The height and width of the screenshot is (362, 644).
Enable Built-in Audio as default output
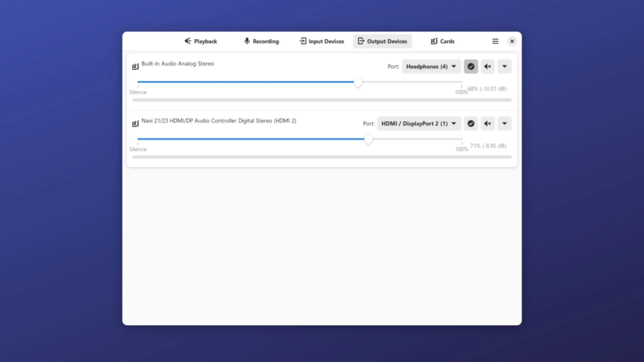pyautogui.click(x=470, y=66)
